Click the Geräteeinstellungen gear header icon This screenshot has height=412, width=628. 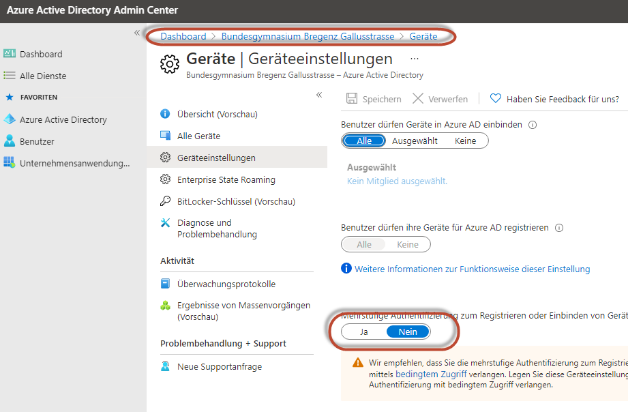(169, 64)
